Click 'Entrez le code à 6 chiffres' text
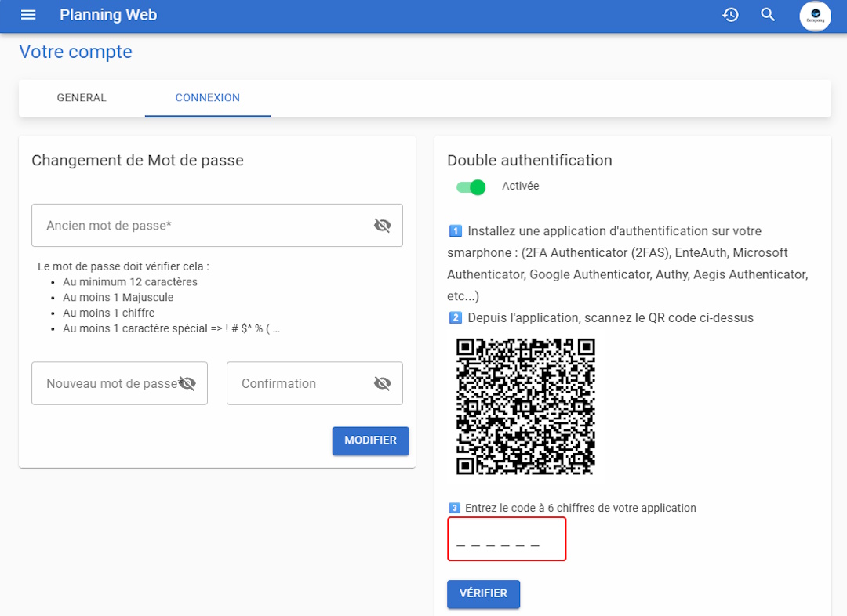The width and height of the screenshot is (847, 616). (x=580, y=508)
